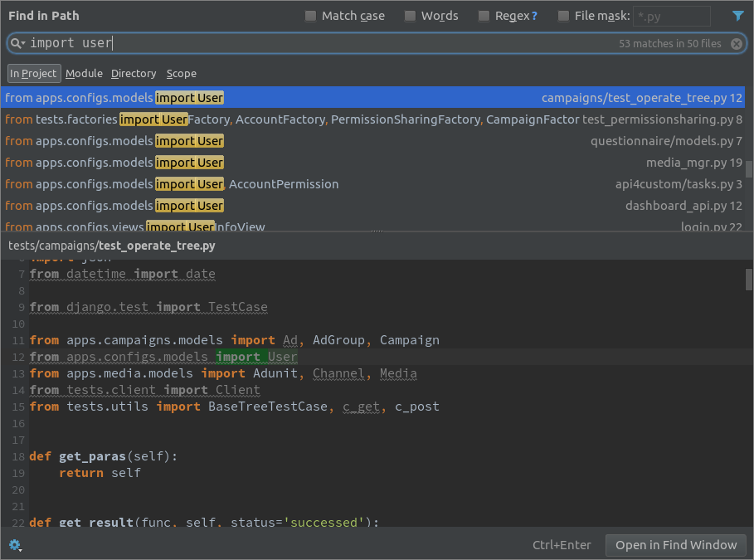Switch to the In Project tab

[33, 73]
